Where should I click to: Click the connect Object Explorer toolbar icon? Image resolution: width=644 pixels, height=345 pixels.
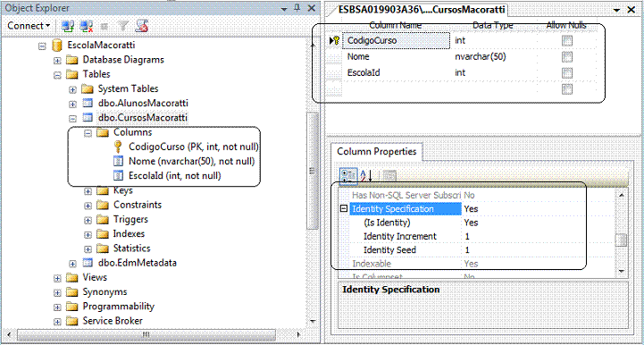tap(67, 26)
